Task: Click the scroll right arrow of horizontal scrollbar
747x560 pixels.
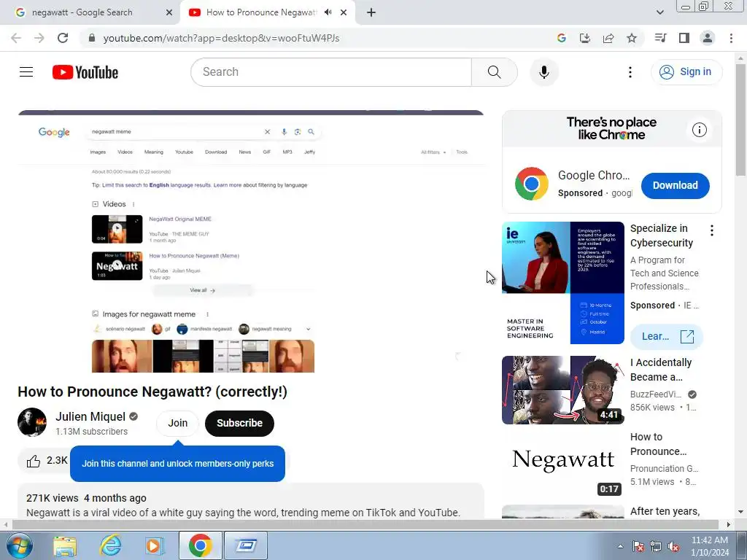Action: [x=729, y=524]
